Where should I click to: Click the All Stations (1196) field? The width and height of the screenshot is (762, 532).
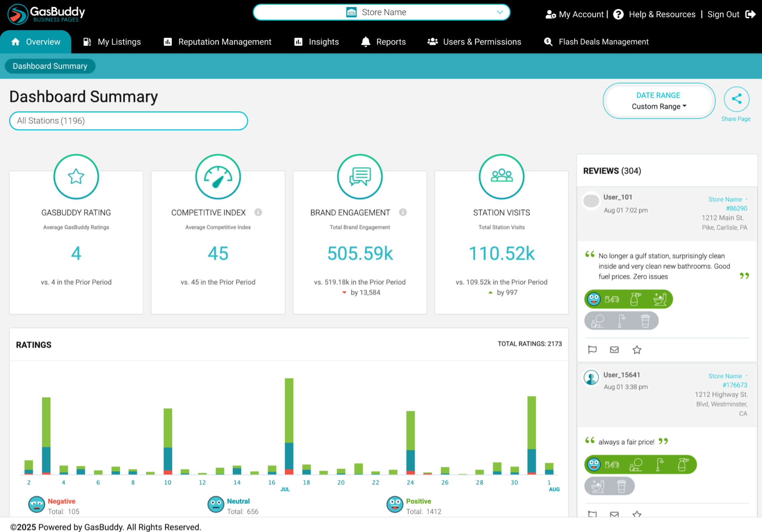(x=129, y=121)
